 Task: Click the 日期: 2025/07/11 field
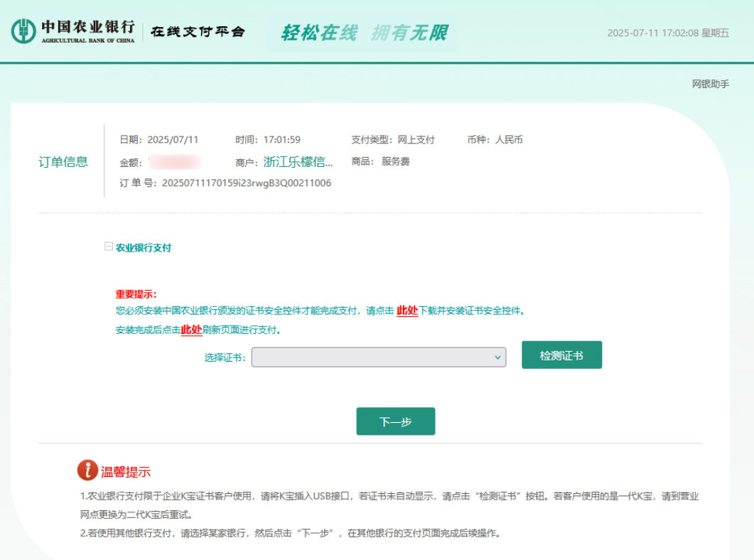click(x=158, y=140)
